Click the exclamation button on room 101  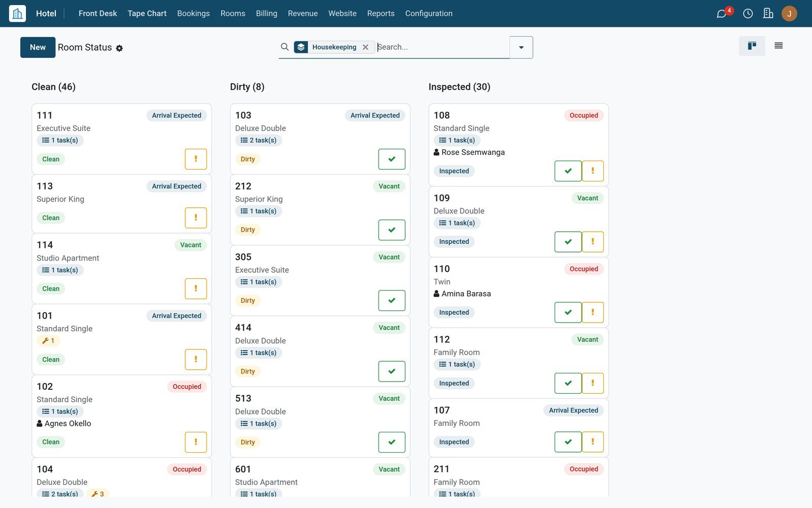tap(196, 360)
